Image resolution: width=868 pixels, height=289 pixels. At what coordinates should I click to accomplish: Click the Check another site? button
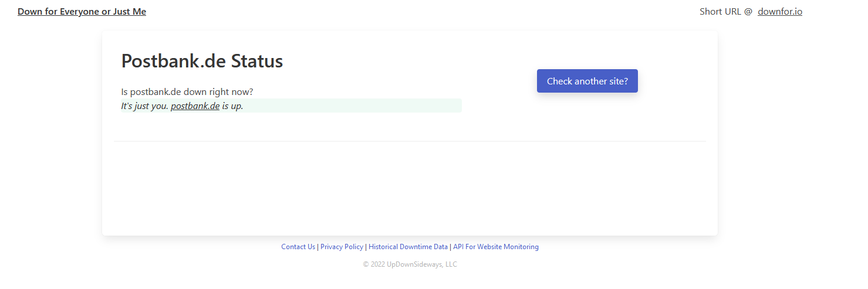[587, 81]
